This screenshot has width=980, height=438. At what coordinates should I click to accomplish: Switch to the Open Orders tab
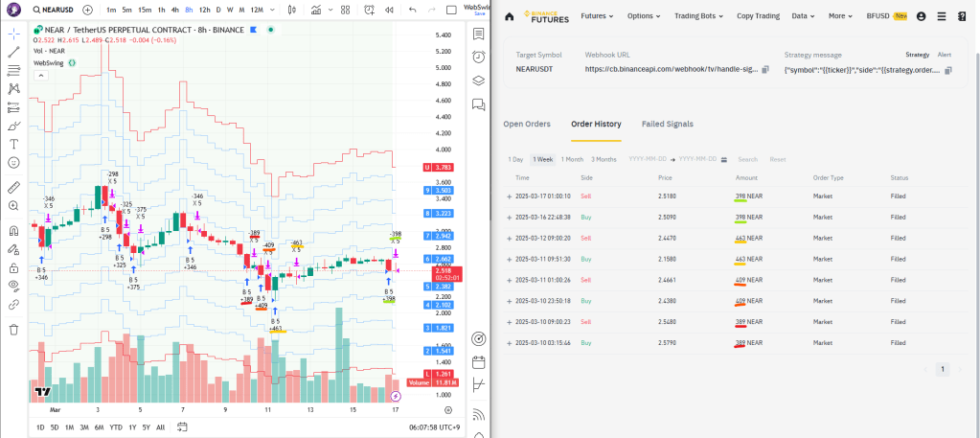point(527,124)
